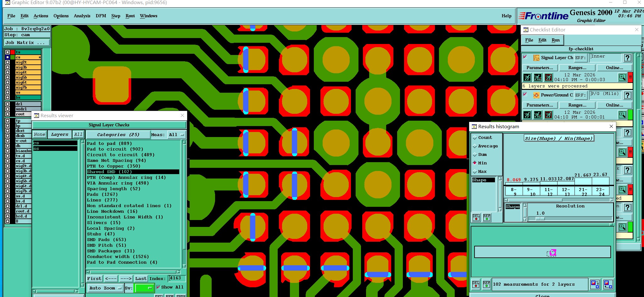Click Online button for Signal Layer check

[615, 68]
